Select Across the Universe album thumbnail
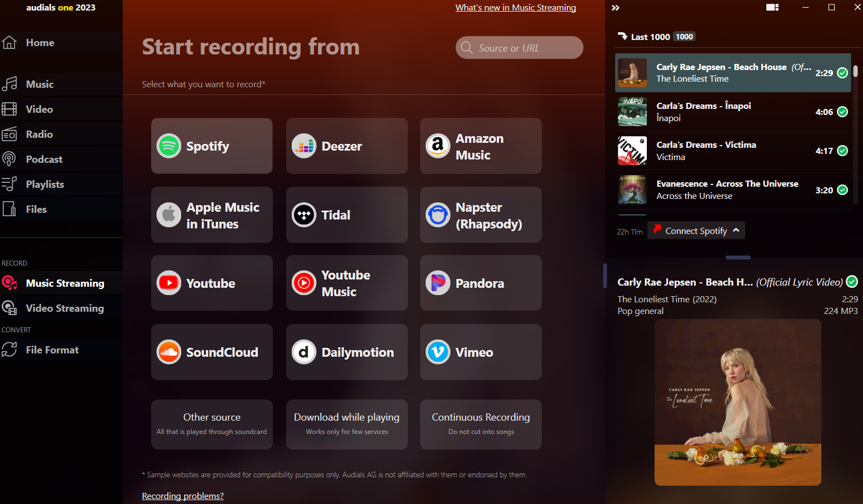The image size is (863, 504). click(x=632, y=190)
